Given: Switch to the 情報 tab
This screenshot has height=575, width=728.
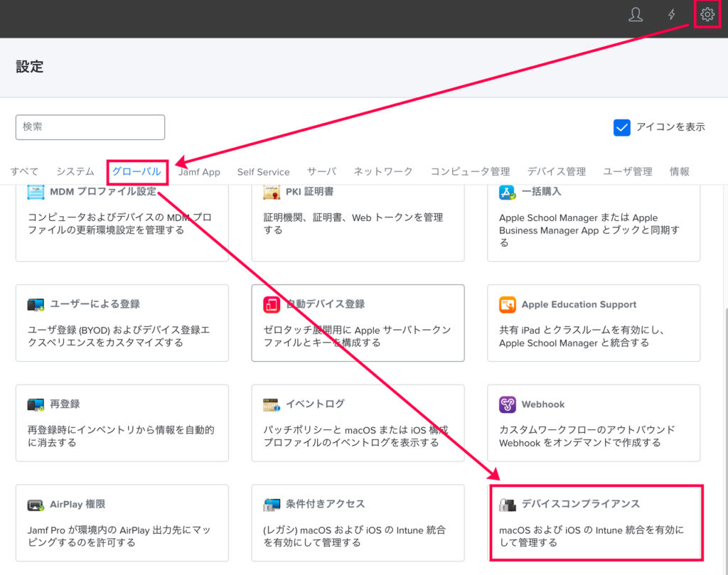Looking at the screenshot, I should point(679,172).
